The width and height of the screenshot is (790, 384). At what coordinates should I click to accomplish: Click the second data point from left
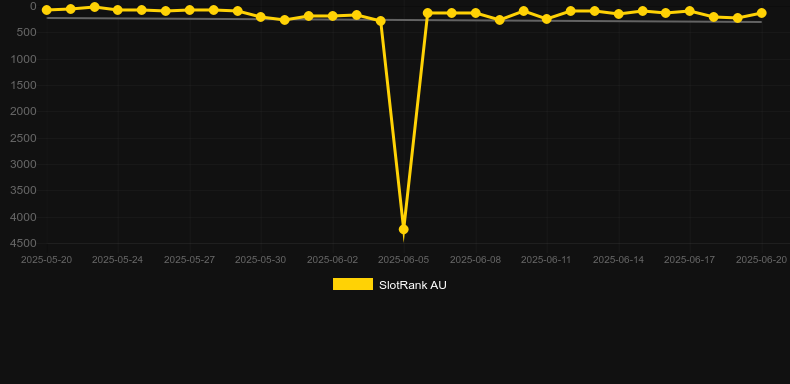(71, 9)
